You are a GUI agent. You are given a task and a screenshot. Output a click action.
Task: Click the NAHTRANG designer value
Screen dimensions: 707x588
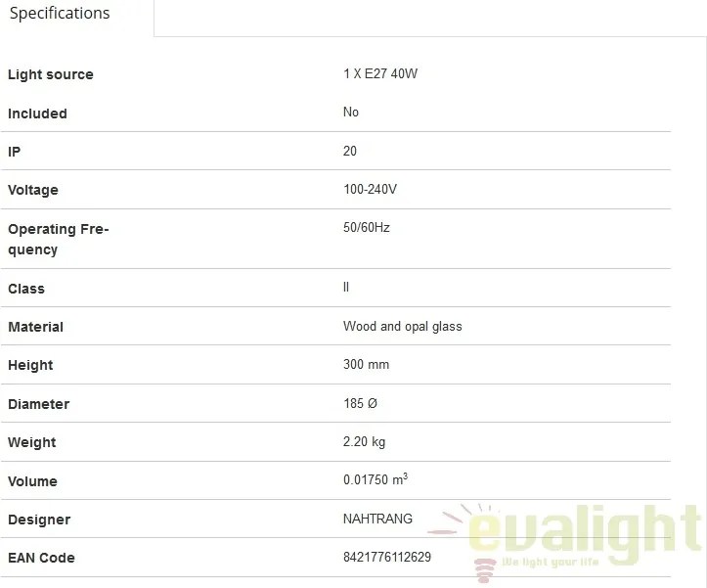click(x=377, y=519)
